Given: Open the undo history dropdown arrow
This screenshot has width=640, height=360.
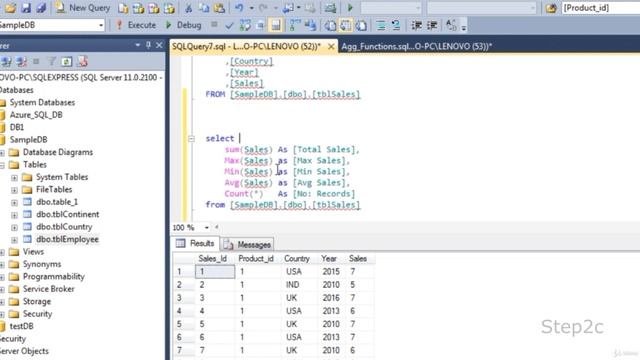Looking at the screenshot, I should (251, 8).
